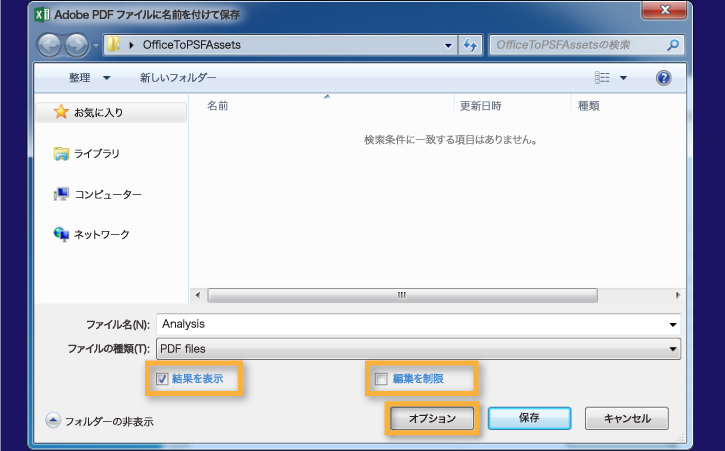Open help with the question mark icon
The width and height of the screenshot is (725, 451).
point(664,78)
